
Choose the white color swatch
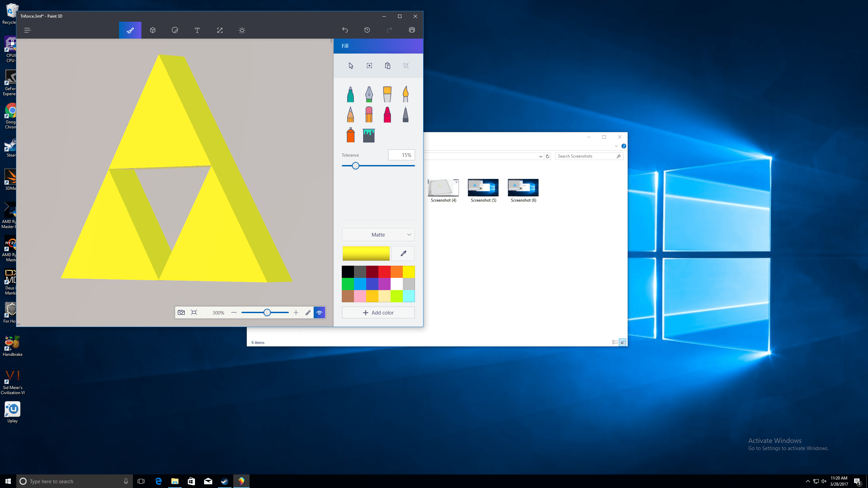coord(397,284)
